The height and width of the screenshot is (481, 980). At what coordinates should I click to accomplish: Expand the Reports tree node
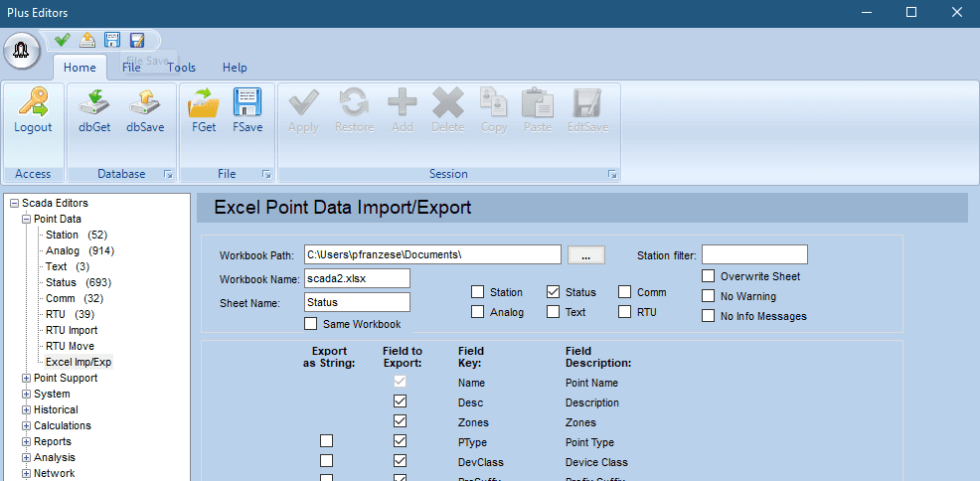[x=26, y=441]
